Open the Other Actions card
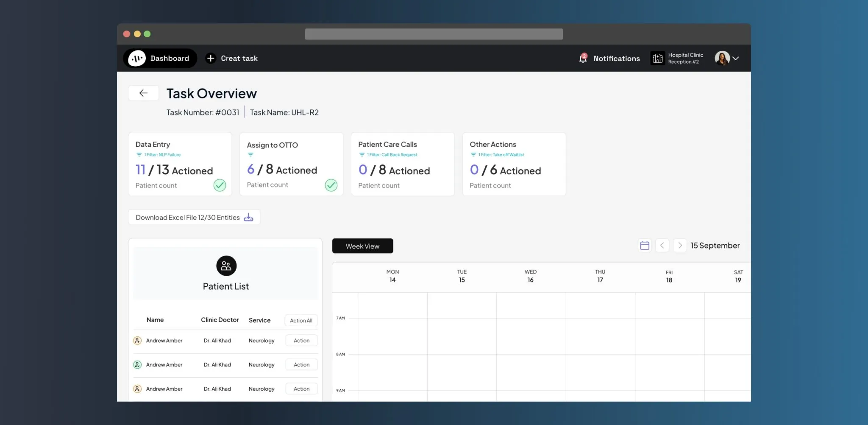This screenshot has height=425, width=868. [514, 164]
